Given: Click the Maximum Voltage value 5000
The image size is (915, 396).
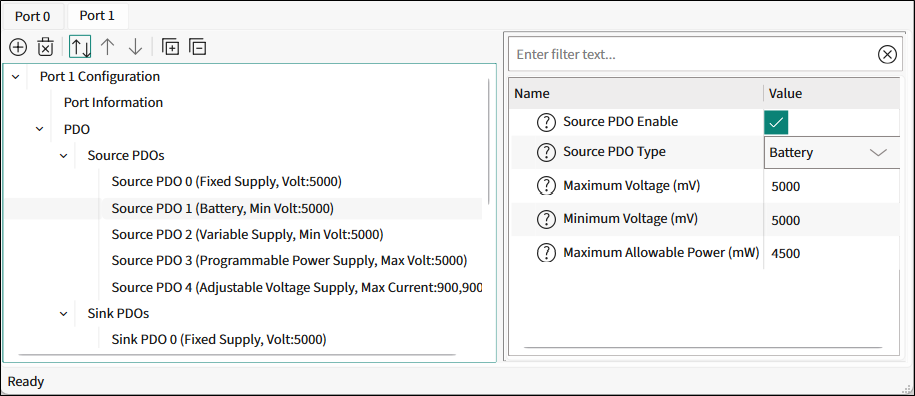Looking at the screenshot, I should [x=785, y=187].
